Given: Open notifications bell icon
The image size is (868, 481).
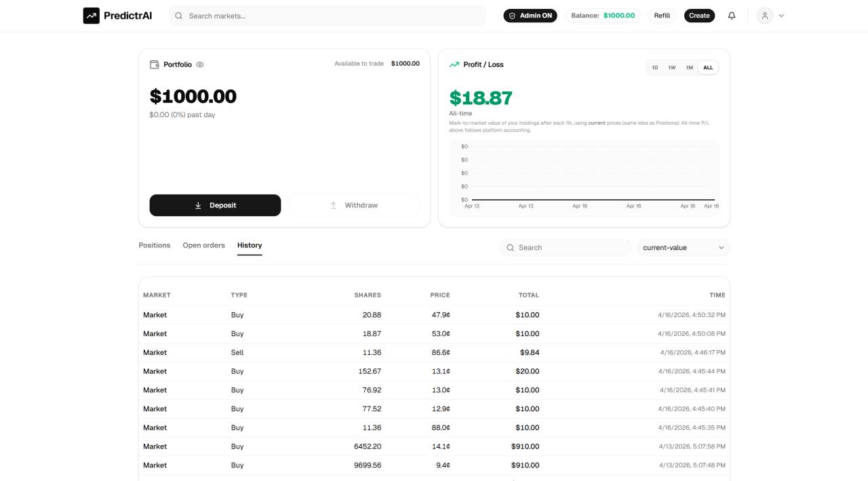Looking at the screenshot, I should 732,16.
